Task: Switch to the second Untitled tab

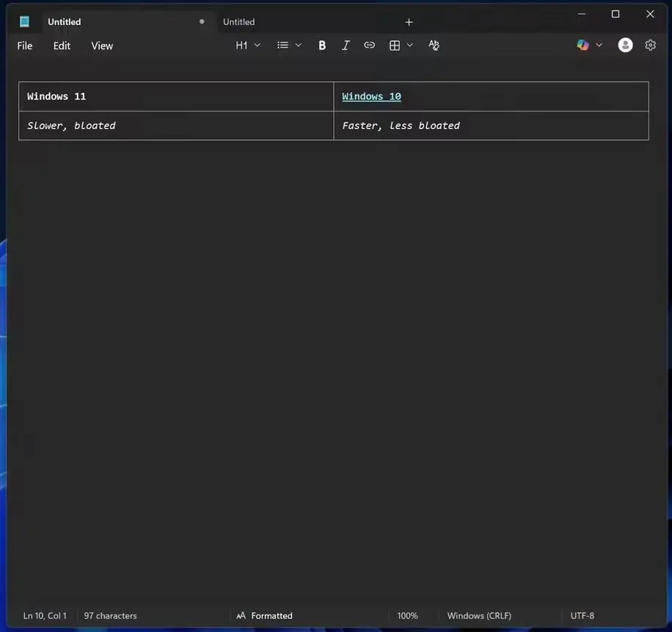Action: (239, 22)
